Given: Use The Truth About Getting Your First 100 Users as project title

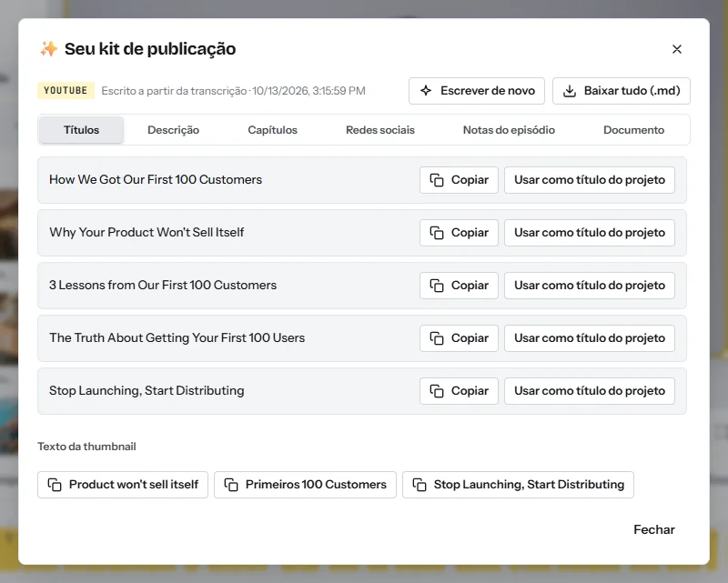Looking at the screenshot, I should tap(590, 338).
